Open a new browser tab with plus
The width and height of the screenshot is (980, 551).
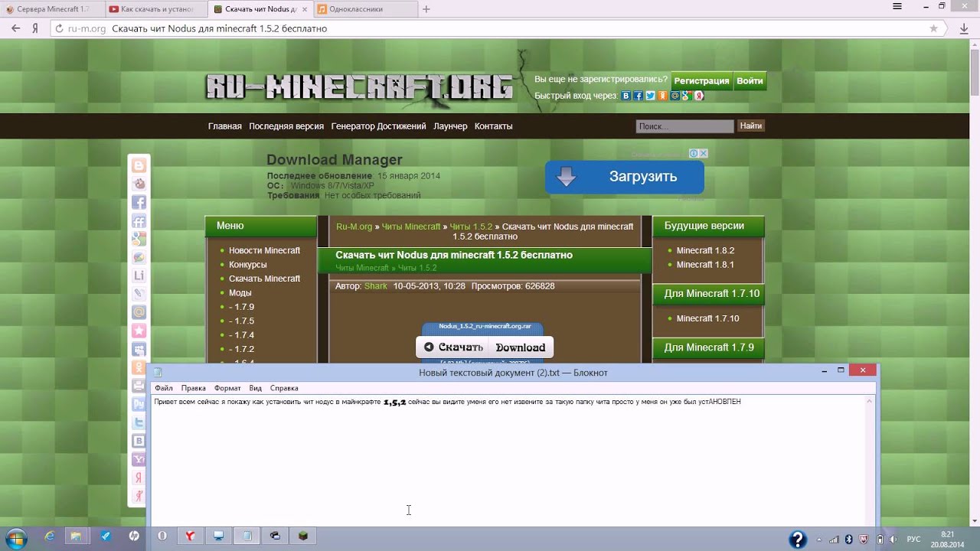pyautogui.click(x=426, y=9)
